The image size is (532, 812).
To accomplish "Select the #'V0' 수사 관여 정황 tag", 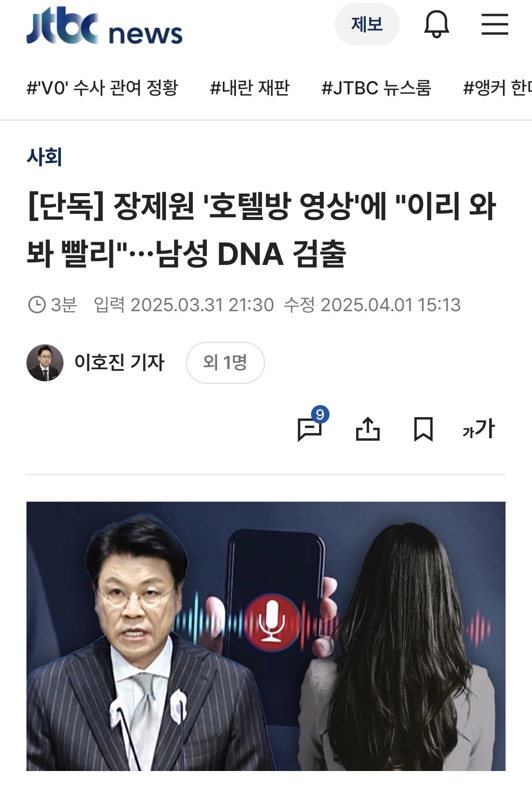I will point(102,88).
